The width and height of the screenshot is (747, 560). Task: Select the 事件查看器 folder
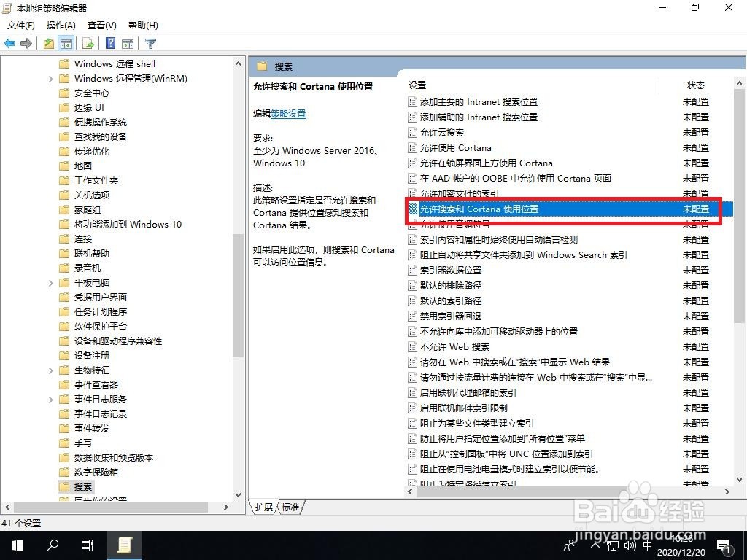[x=88, y=385]
